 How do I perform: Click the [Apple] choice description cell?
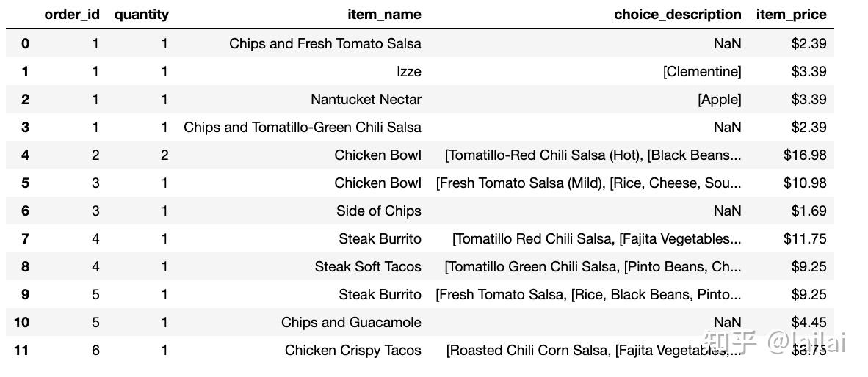719,99
